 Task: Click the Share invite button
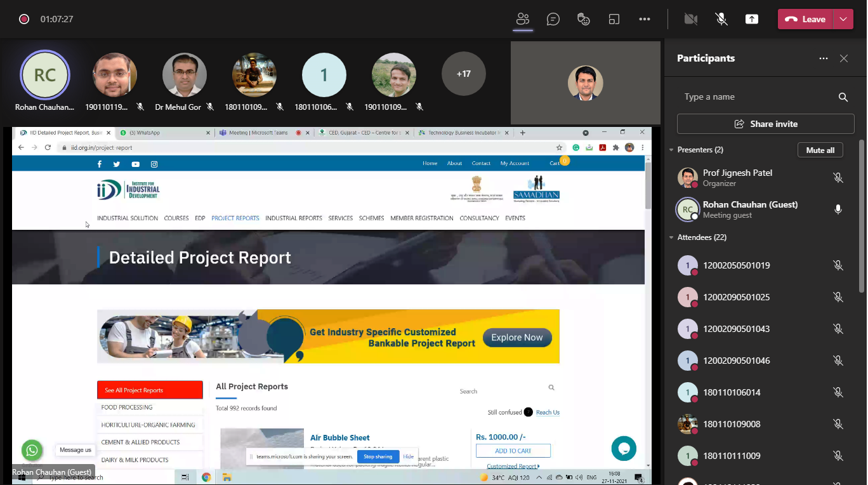[766, 124]
